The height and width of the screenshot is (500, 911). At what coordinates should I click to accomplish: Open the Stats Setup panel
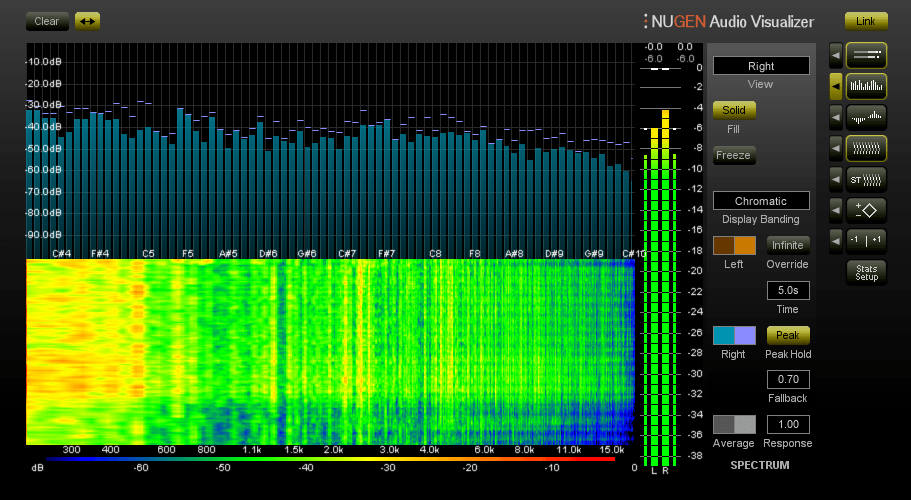866,272
